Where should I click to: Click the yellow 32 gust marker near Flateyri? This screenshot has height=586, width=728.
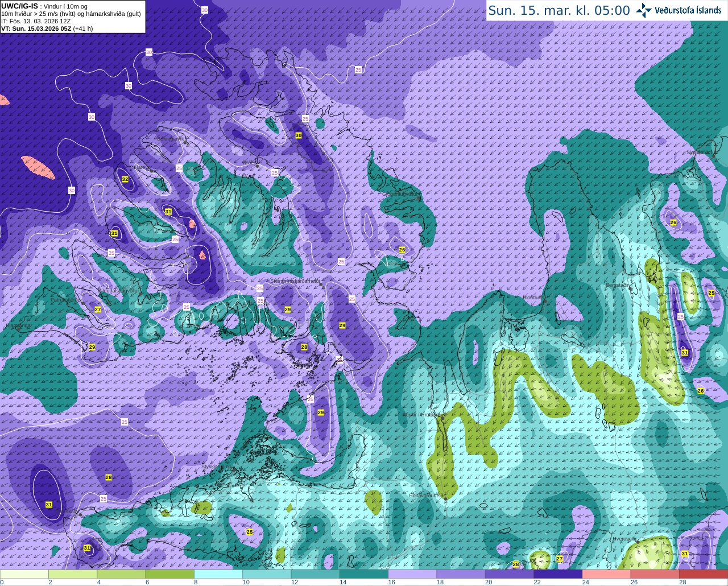pyautogui.click(x=125, y=179)
